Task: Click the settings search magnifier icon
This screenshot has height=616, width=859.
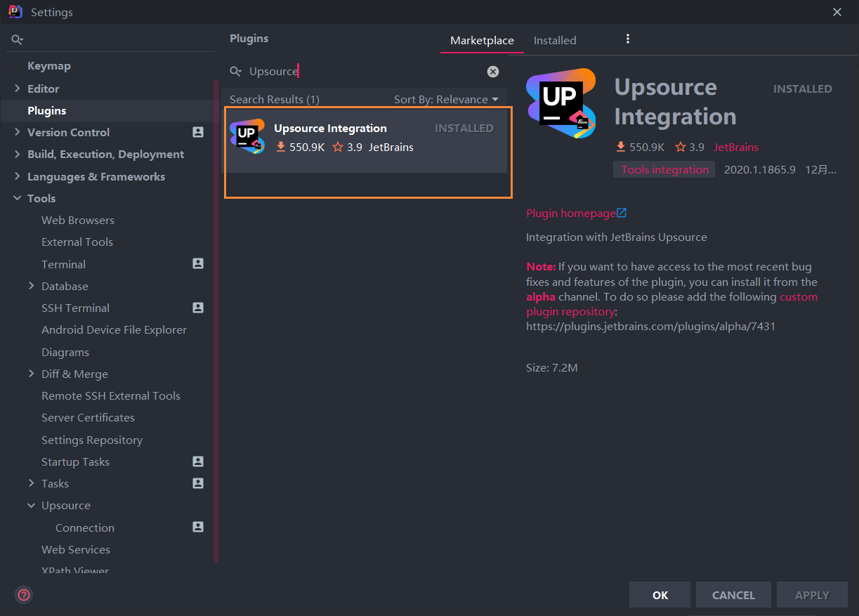Action: [x=18, y=40]
